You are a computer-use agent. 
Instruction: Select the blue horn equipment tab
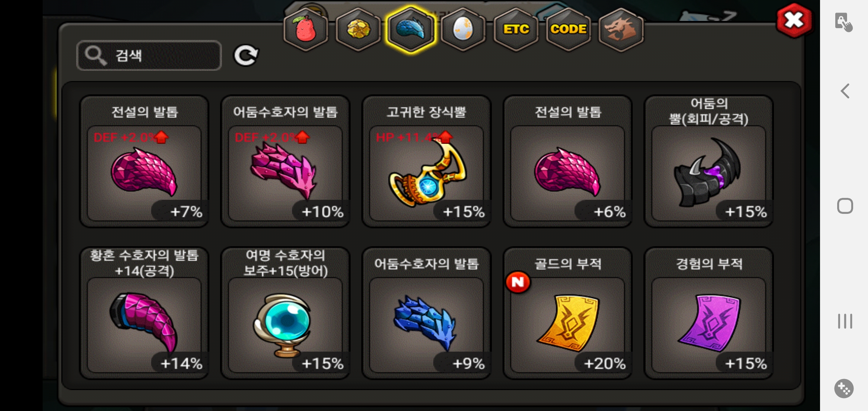click(x=410, y=29)
